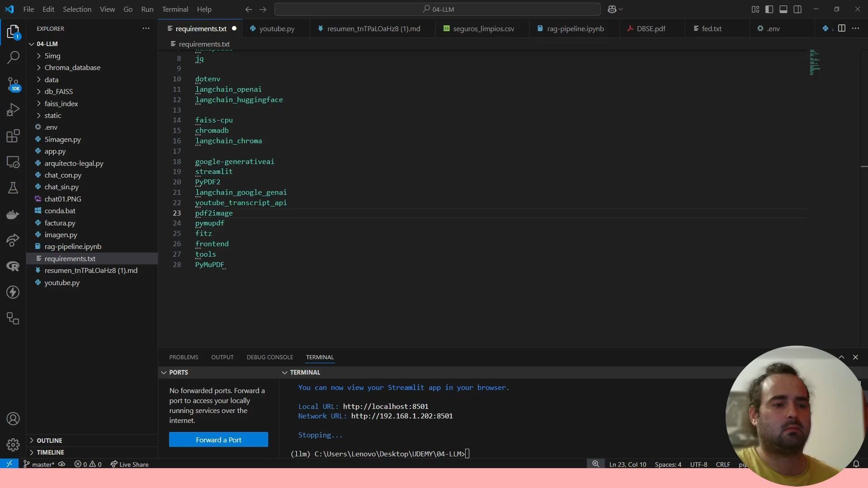The width and height of the screenshot is (868, 488).
Task: Click the master* branch indicator
Action: pyautogui.click(x=39, y=464)
